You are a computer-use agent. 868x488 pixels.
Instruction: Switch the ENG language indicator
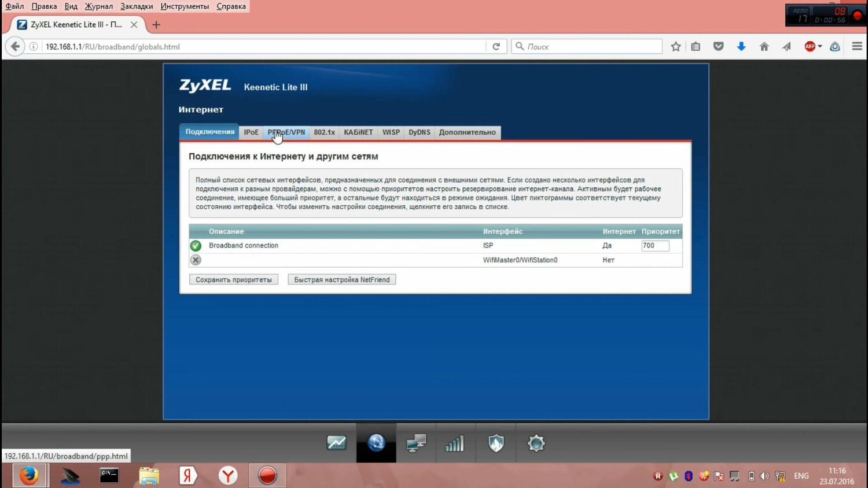pyautogui.click(x=801, y=476)
